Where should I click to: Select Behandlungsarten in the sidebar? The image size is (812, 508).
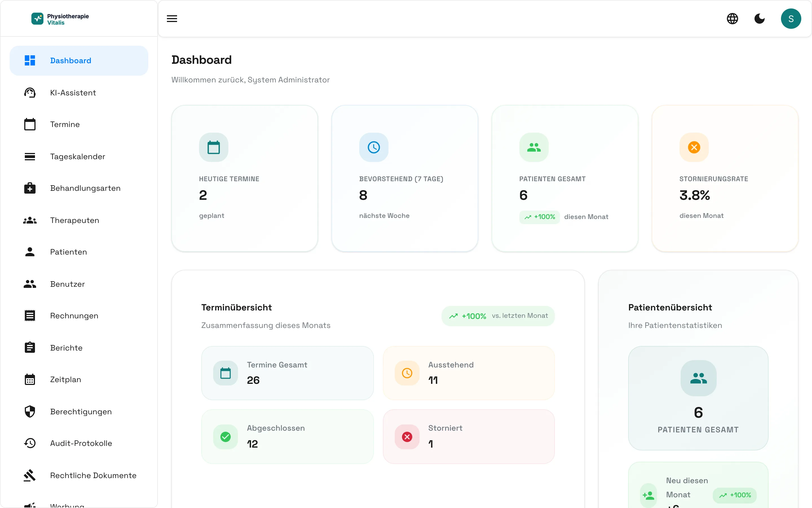79,188
